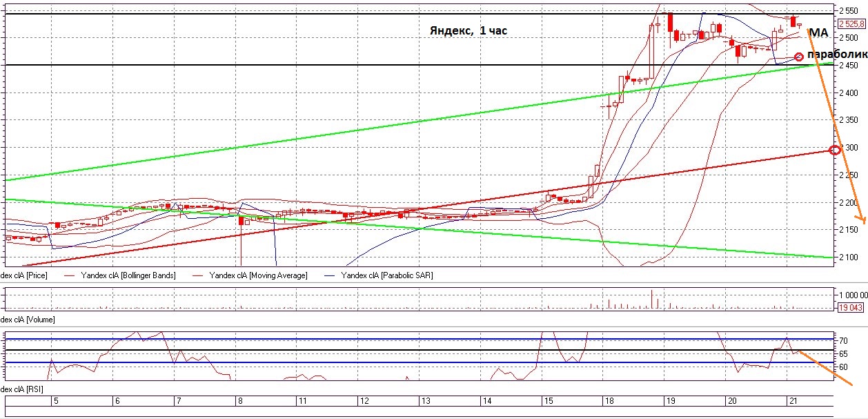Click date 20 on the time axis
Viewport: 868px width, 419px height.
[x=731, y=401]
